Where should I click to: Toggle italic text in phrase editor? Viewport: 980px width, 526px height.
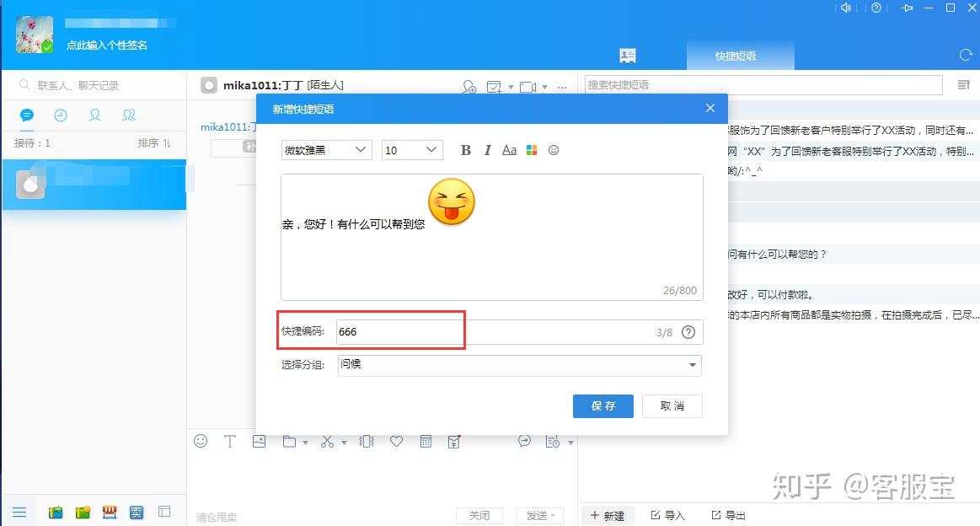click(488, 150)
